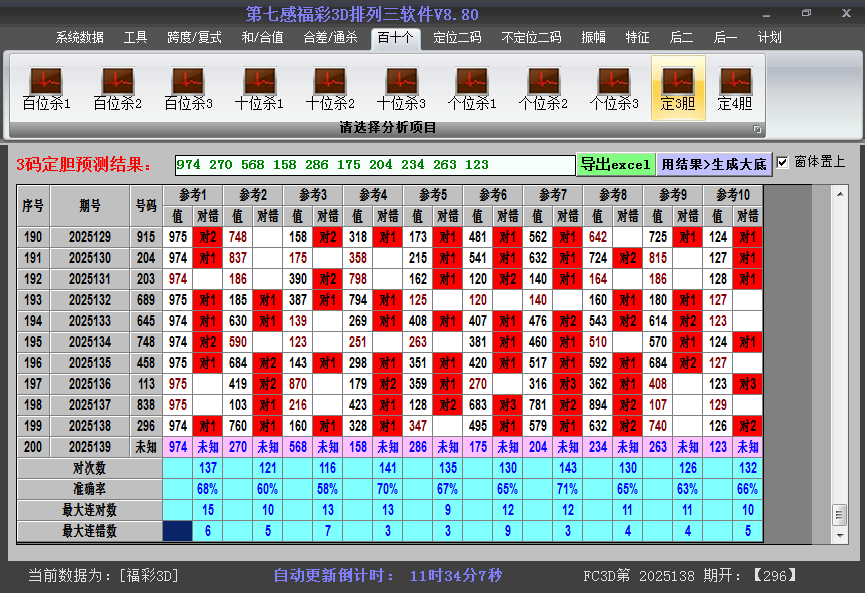Toggle the 窗体置上 checkbox

tap(783, 162)
